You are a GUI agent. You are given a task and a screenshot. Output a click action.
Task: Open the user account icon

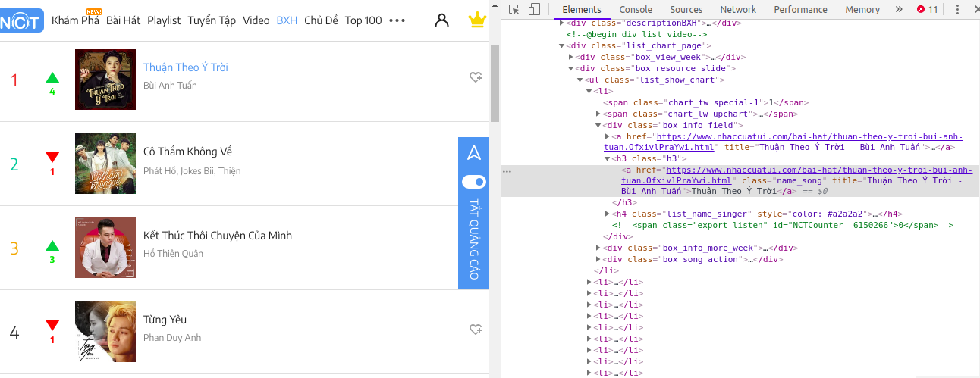coord(441,20)
